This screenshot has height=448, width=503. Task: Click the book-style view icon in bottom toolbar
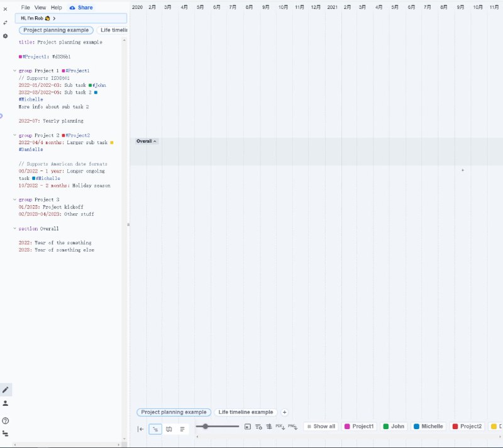(169, 428)
